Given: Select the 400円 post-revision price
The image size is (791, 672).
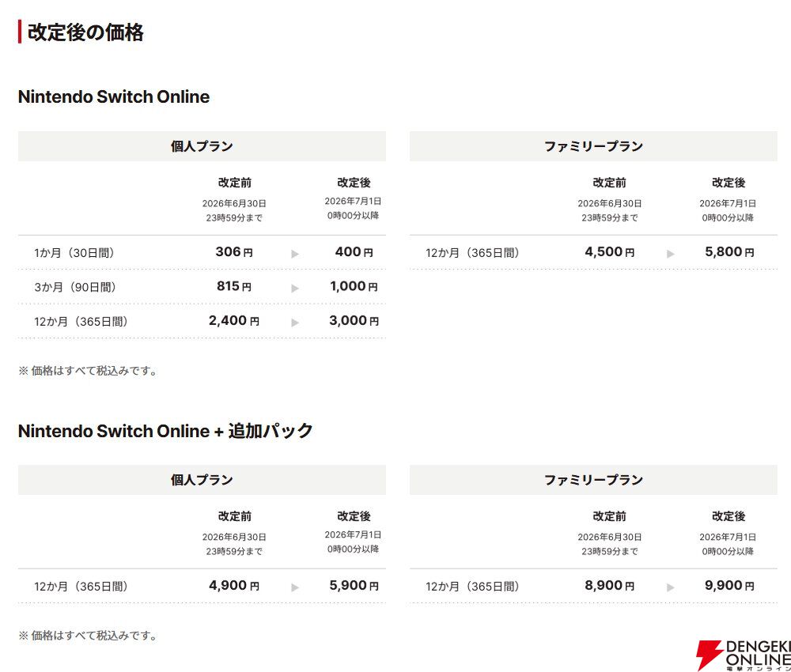Looking at the screenshot, I should 354,251.
